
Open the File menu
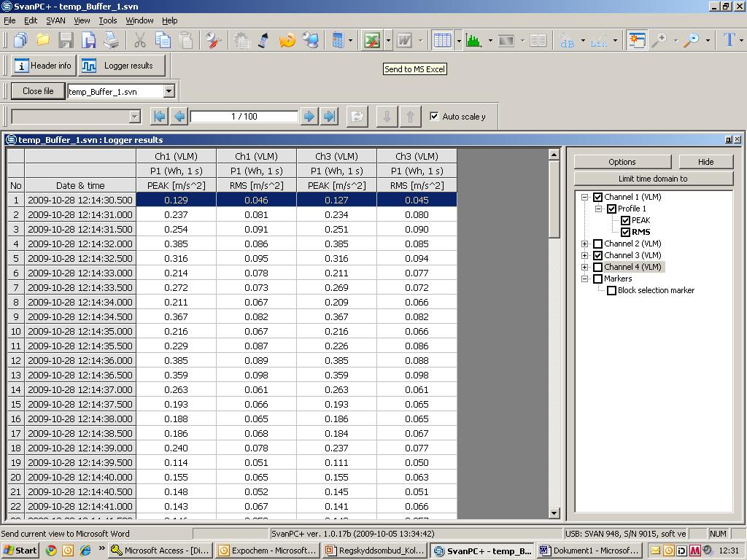click(x=9, y=20)
